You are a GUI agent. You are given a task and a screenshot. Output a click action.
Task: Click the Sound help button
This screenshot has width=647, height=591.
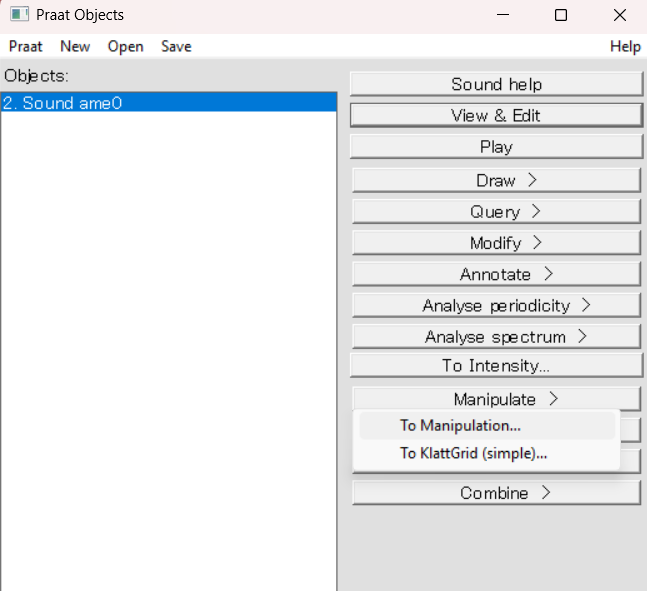[x=496, y=84]
